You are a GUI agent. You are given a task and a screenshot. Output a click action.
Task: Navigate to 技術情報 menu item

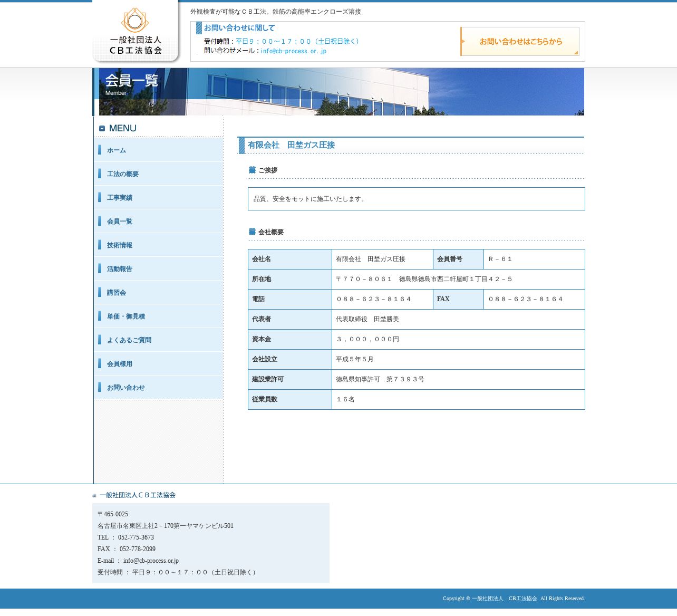(x=158, y=245)
